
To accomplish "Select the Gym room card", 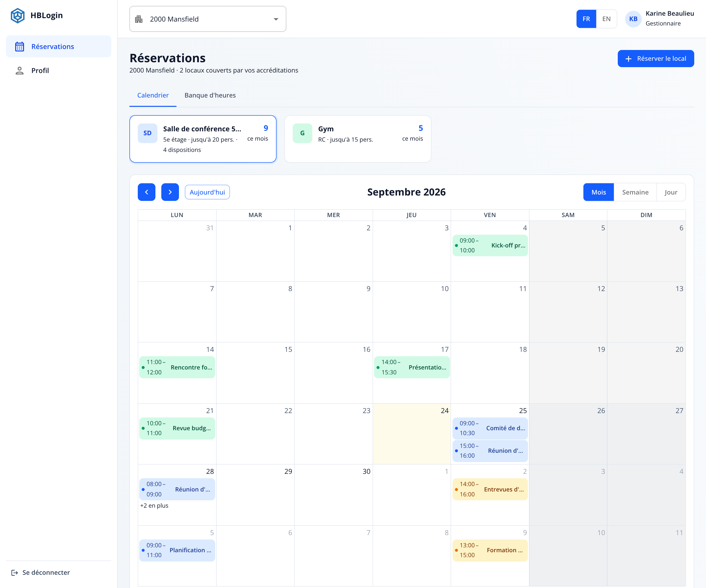I will 358,139.
